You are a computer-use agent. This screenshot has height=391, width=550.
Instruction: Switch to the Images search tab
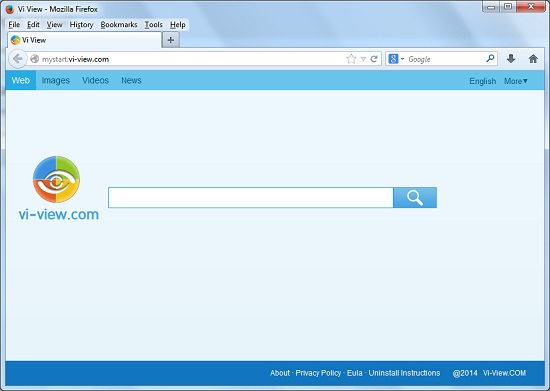pyautogui.click(x=56, y=80)
